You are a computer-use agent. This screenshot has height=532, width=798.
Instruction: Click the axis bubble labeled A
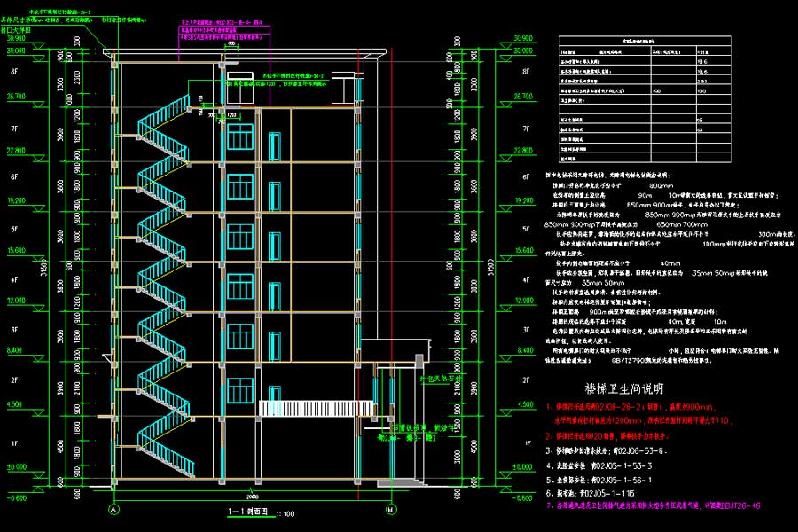[114, 509]
